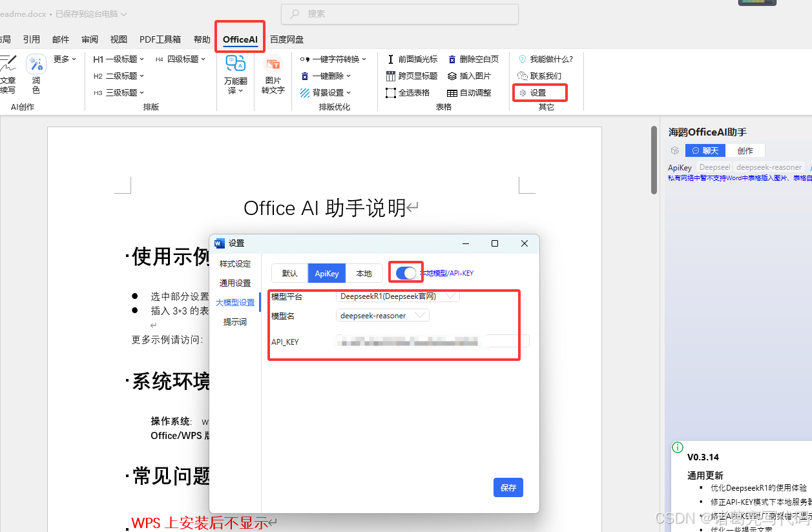Click 全选表格 in table group
The height and width of the screenshot is (532, 812).
point(408,92)
